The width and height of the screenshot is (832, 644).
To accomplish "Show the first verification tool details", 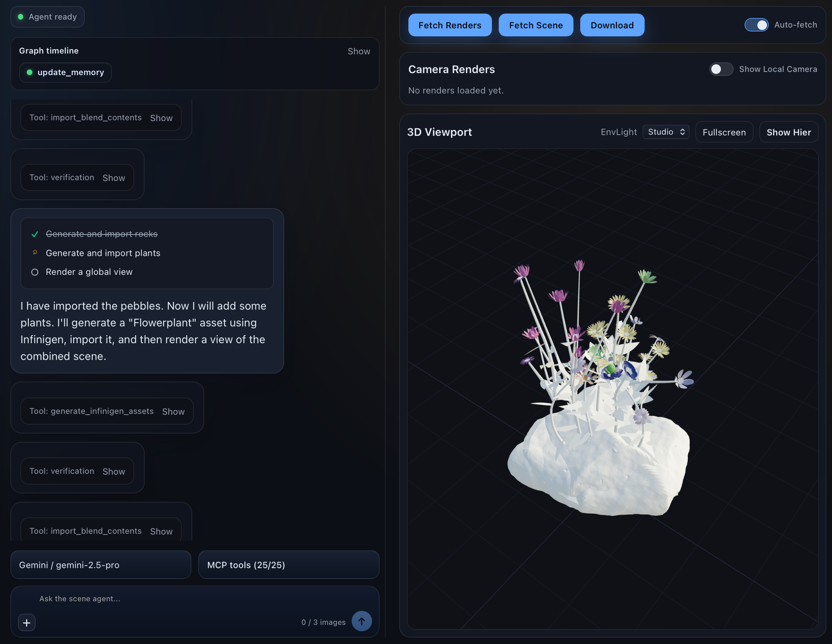I will click(113, 178).
